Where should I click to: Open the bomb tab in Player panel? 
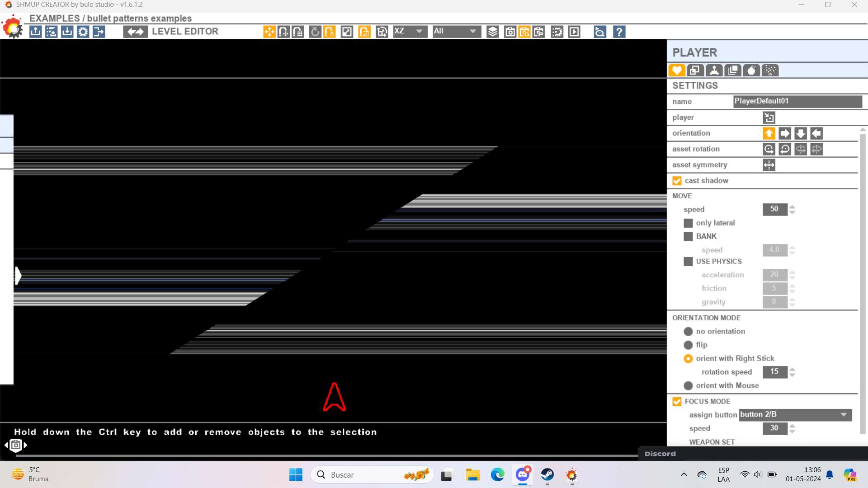(751, 70)
